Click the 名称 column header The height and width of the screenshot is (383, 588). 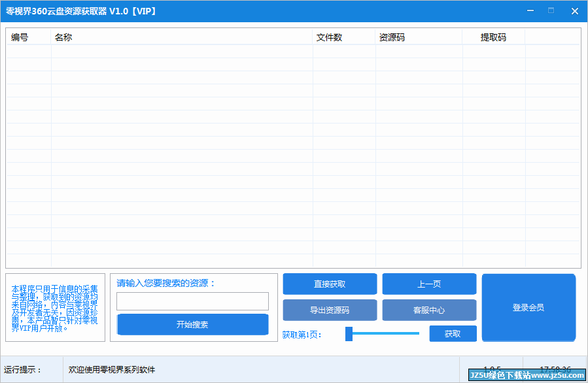[181, 37]
